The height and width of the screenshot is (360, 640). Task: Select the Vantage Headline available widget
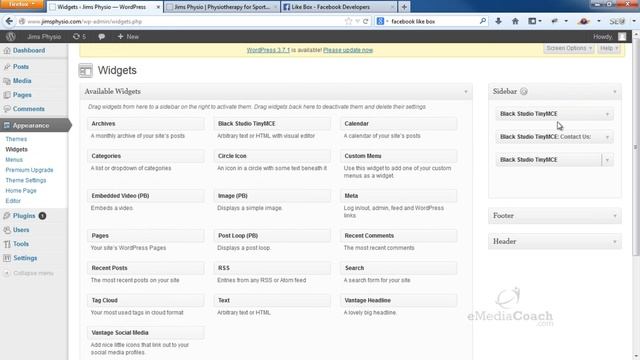click(398, 300)
